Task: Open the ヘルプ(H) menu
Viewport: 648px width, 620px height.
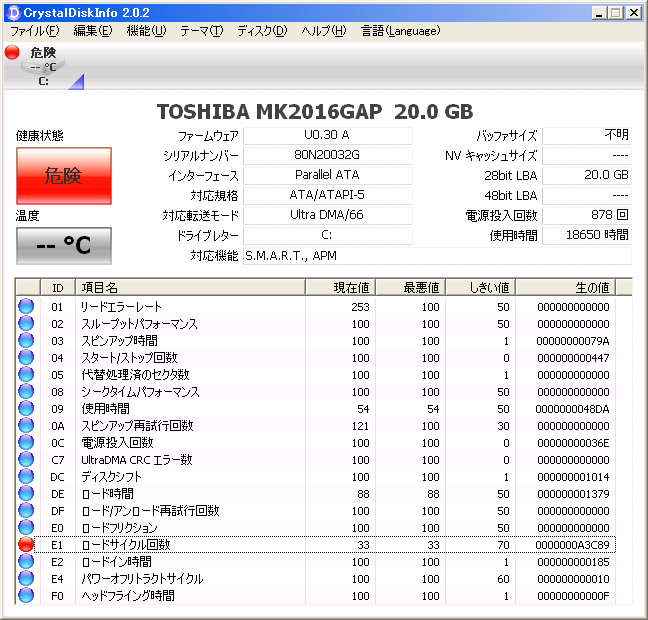Action: (x=324, y=31)
